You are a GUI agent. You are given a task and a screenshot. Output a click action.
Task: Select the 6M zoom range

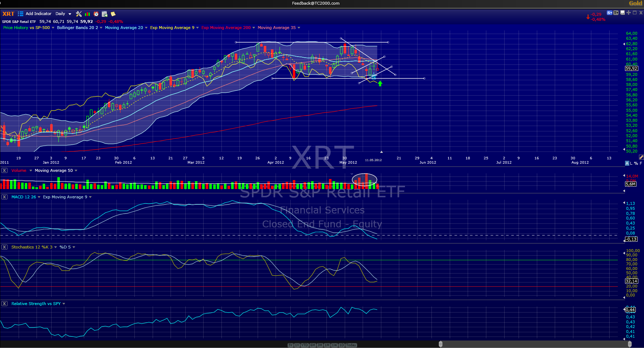pos(313,345)
